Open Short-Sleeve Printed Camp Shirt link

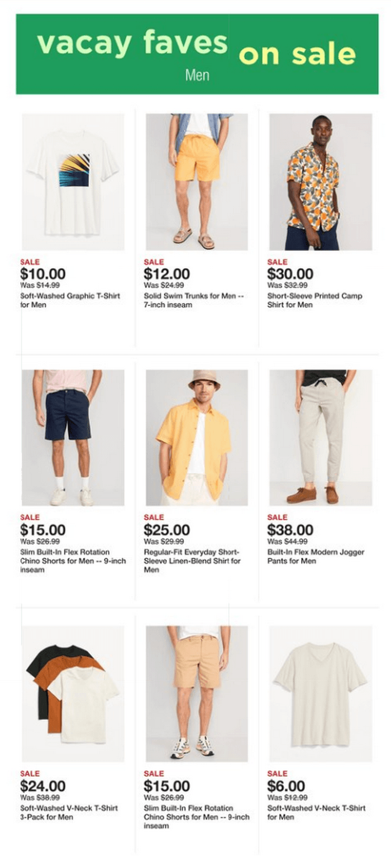coord(314,301)
